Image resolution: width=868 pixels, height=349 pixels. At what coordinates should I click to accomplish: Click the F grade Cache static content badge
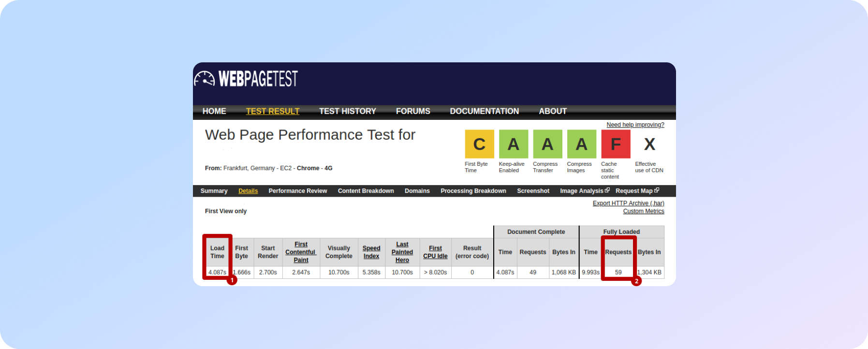[x=616, y=144]
